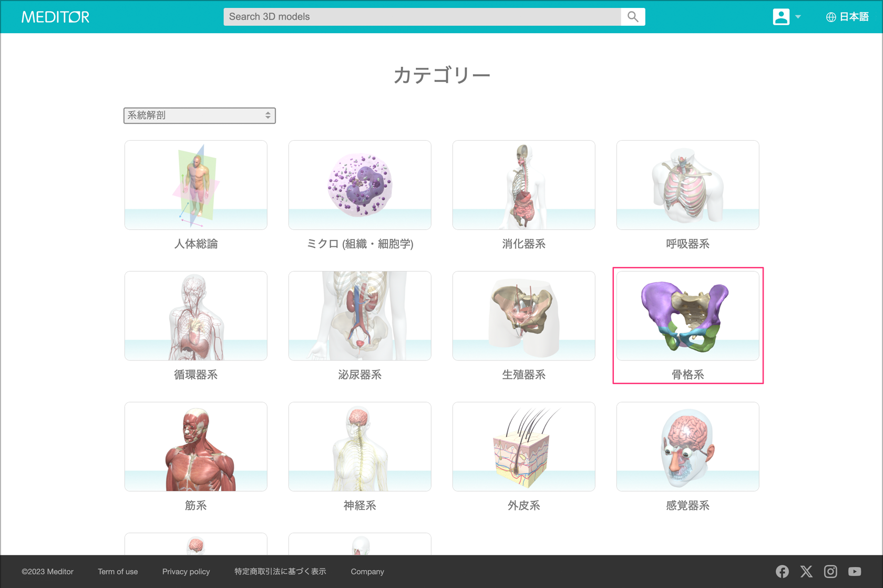Click the MEDITOR logo
The height and width of the screenshot is (588, 883).
click(x=55, y=17)
